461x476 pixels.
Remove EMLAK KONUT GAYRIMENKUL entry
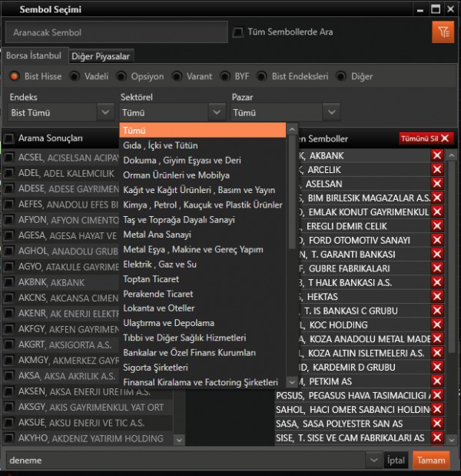tap(437, 211)
